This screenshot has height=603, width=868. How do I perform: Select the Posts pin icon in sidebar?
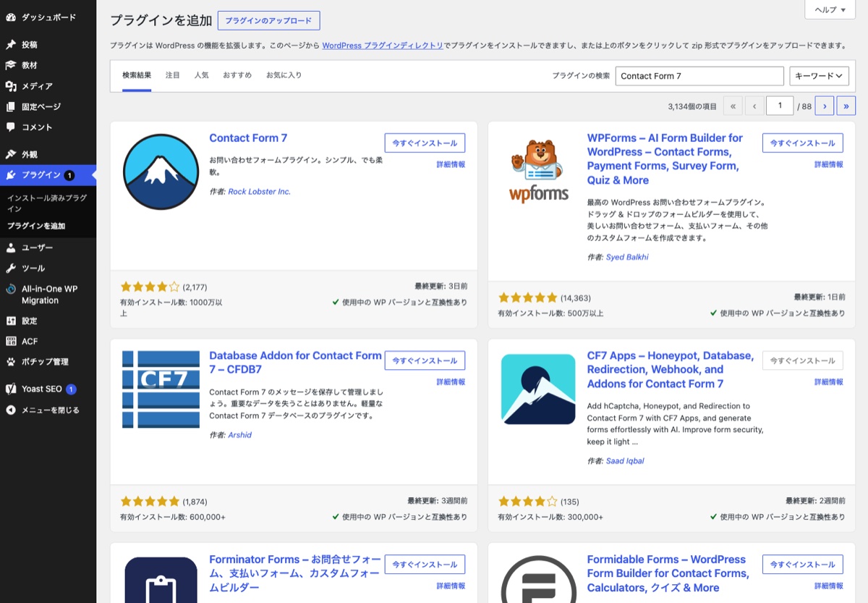pos(11,44)
